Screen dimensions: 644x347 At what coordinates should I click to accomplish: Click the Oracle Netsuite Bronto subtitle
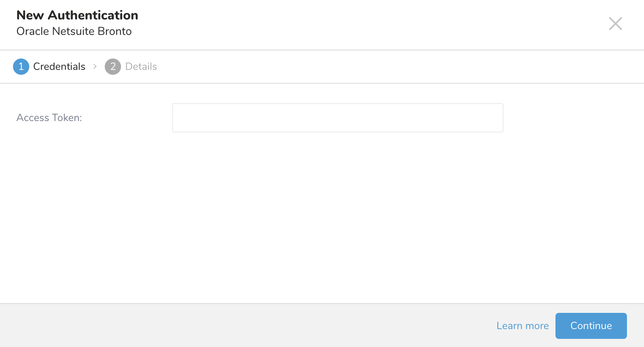(x=74, y=31)
